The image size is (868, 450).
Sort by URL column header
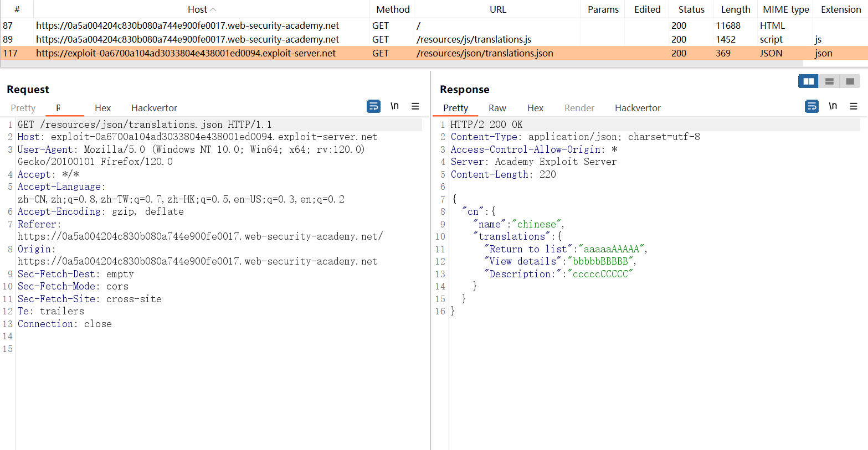click(x=497, y=9)
